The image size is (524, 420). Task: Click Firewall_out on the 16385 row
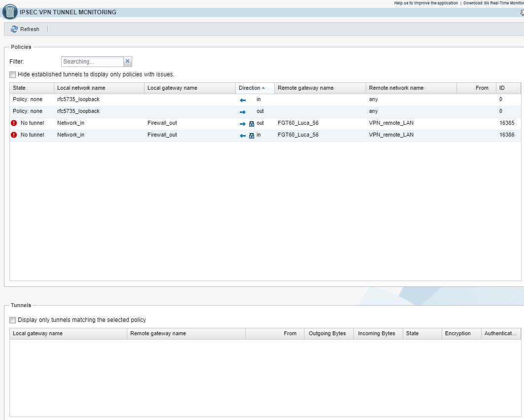coord(162,123)
